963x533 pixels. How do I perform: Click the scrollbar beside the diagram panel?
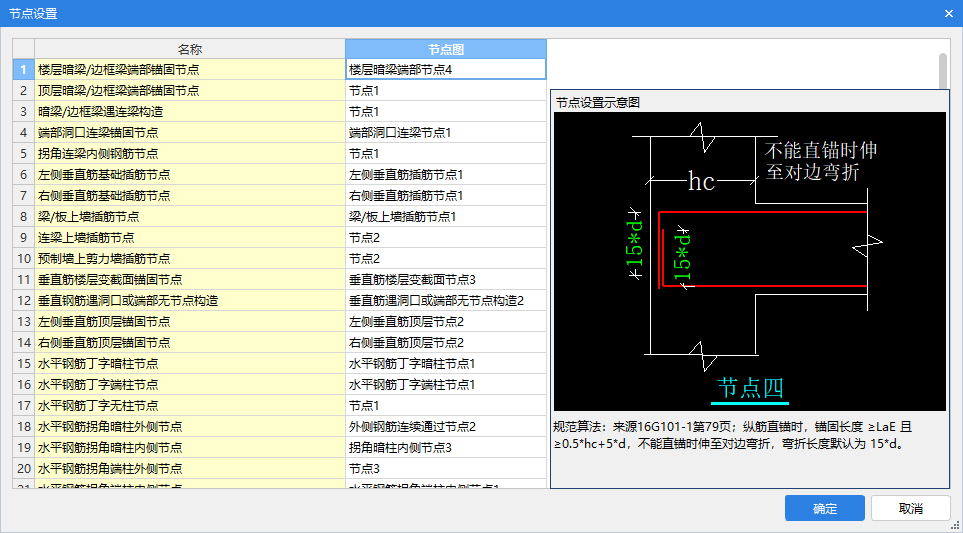[x=943, y=71]
